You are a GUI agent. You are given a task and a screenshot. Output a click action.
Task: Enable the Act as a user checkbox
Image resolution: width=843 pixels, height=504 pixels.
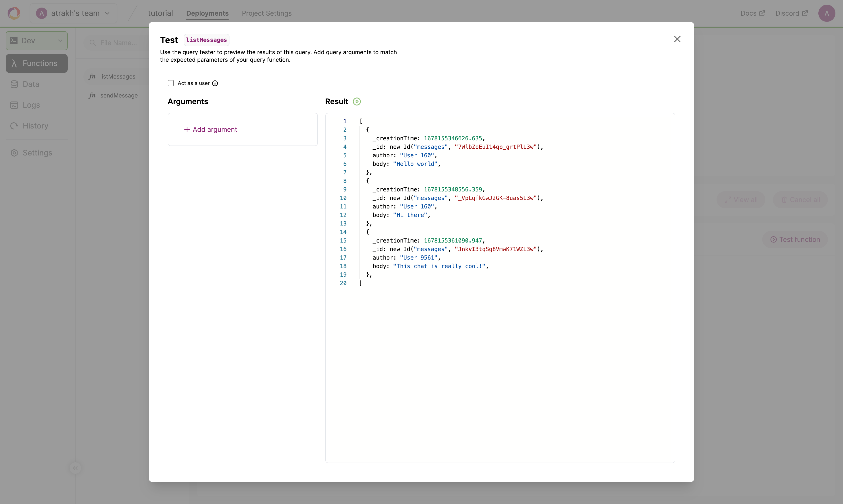(170, 83)
